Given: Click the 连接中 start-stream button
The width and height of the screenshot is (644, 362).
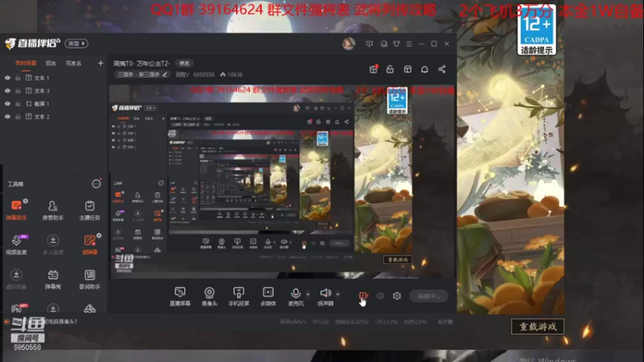Looking at the screenshot, I should 428,295.
